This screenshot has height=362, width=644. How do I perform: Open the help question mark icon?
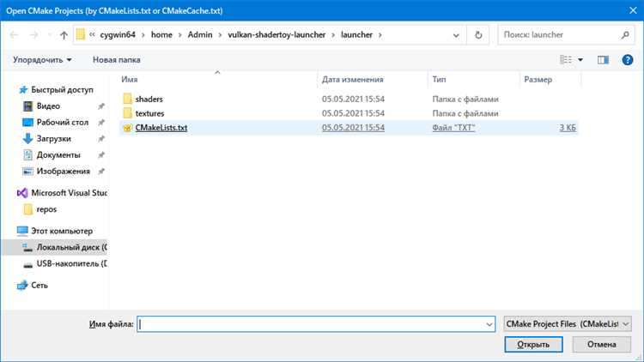[627, 60]
